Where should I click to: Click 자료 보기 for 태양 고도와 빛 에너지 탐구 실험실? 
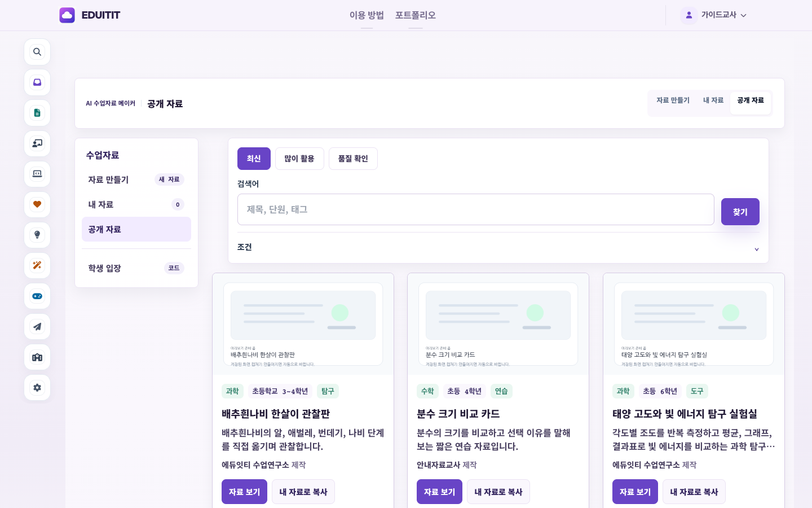(x=635, y=492)
